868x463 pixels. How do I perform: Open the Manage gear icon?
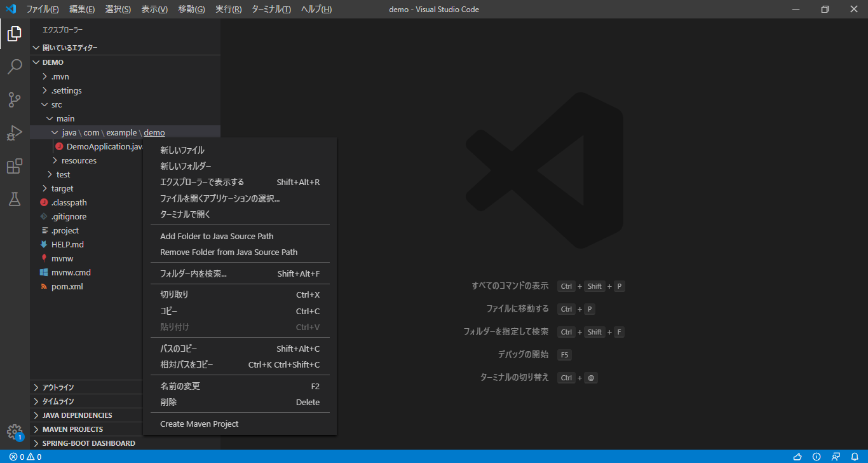coord(15,432)
